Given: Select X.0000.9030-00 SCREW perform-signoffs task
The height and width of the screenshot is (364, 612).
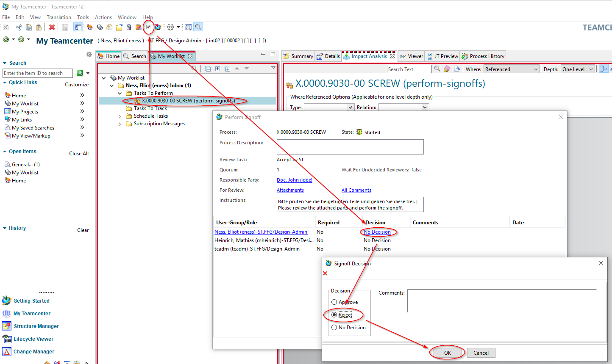Looking at the screenshot, I should (x=188, y=101).
